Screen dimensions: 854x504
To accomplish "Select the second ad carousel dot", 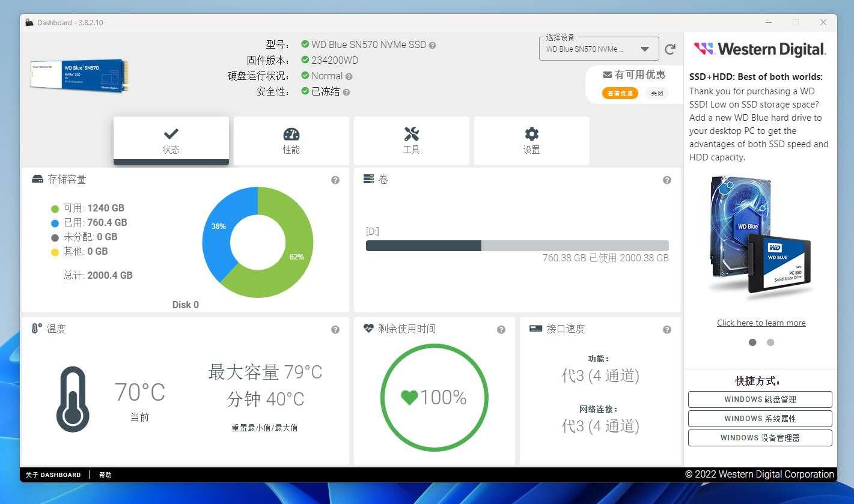I will [x=770, y=342].
